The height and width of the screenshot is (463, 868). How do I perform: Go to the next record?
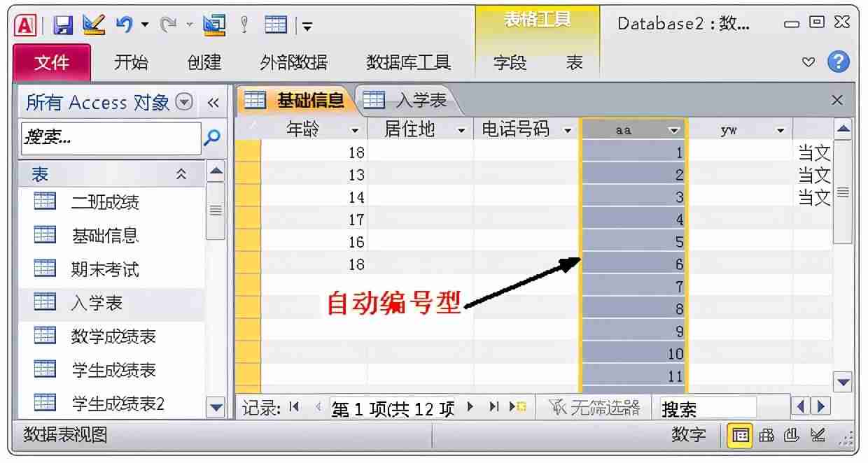click(x=470, y=407)
